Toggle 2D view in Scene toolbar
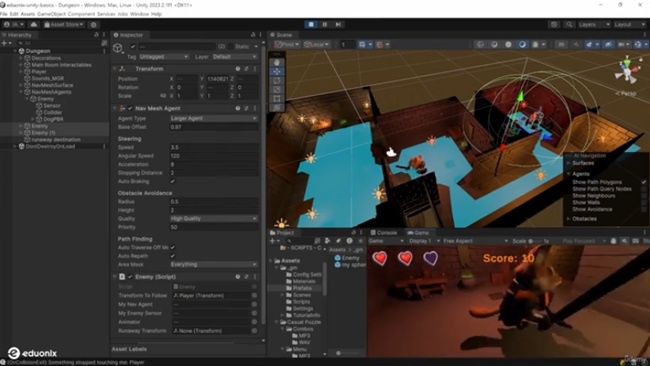This screenshot has height=366, width=650. (x=561, y=44)
